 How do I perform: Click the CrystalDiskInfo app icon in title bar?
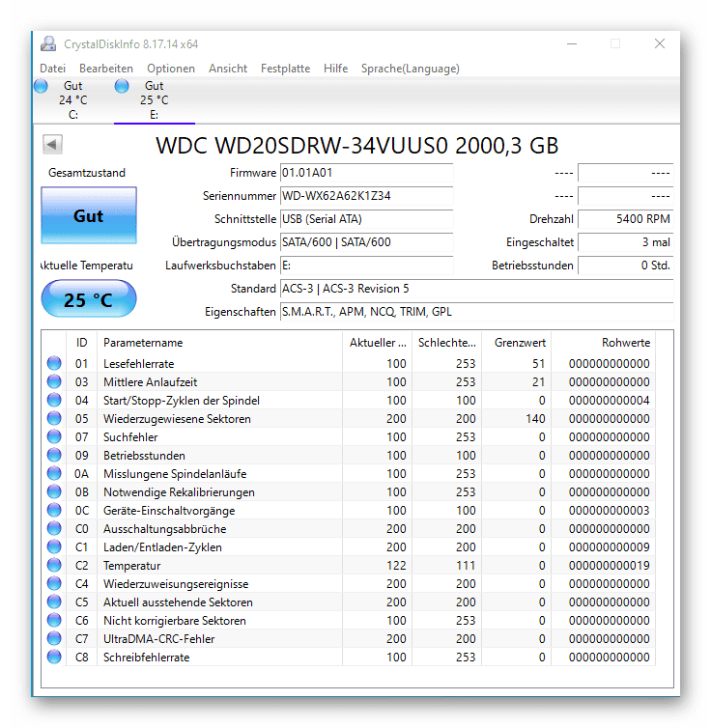point(48,43)
